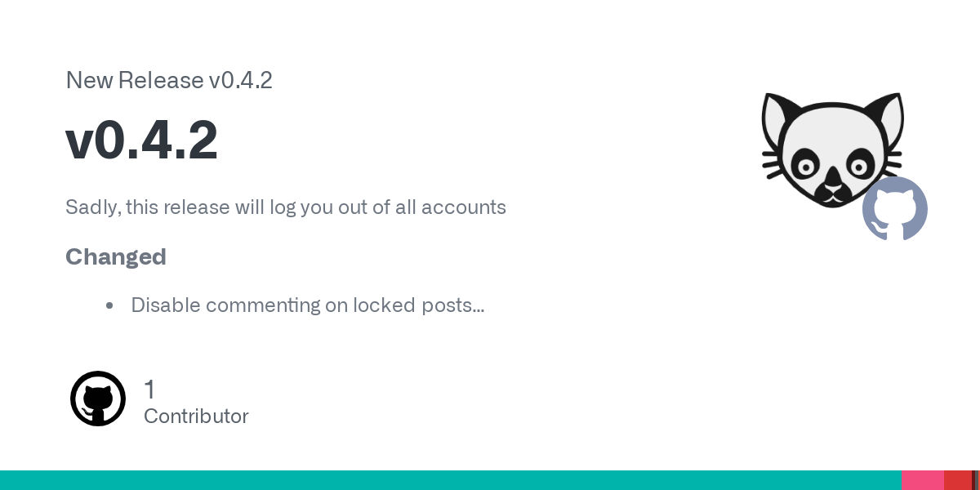Select the red language bar segment
This screenshot has height=490, width=980.
(958, 480)
